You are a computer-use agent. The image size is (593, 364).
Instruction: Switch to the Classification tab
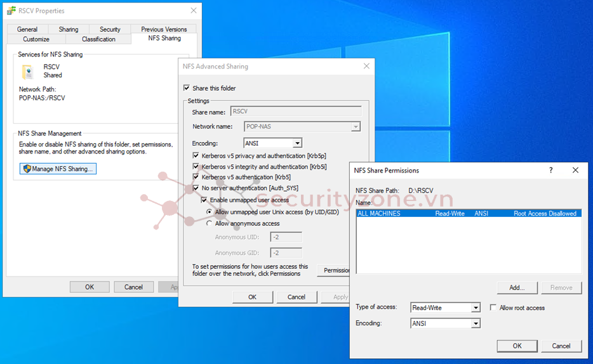tap(98, 39)
